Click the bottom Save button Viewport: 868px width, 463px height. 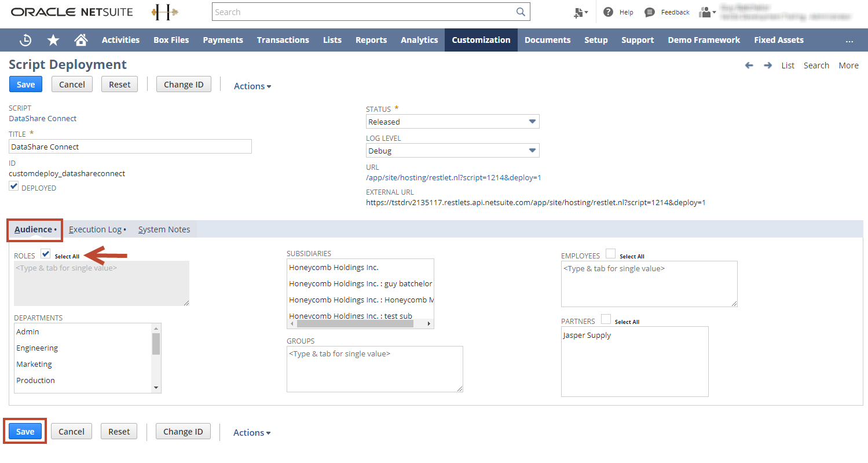tap(25, 431)
